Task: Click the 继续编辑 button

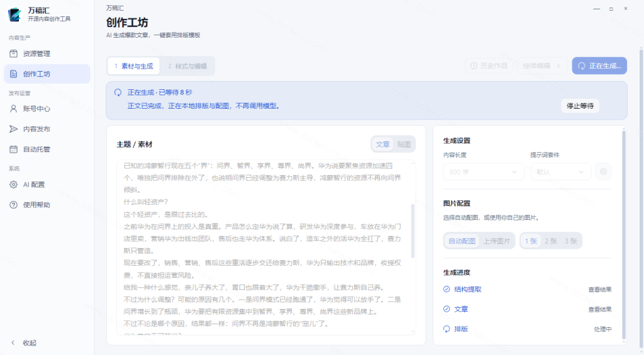Action: [x=541, y=66]
